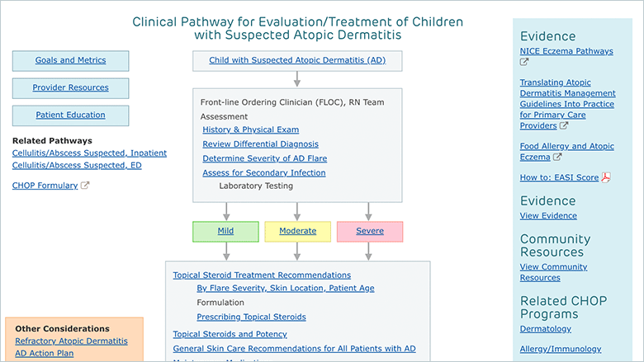Image resolution: width=644 pixels, height=362 pixels.
Task: Open Topical Steroids and Potency link
Action: click(230, 334)
